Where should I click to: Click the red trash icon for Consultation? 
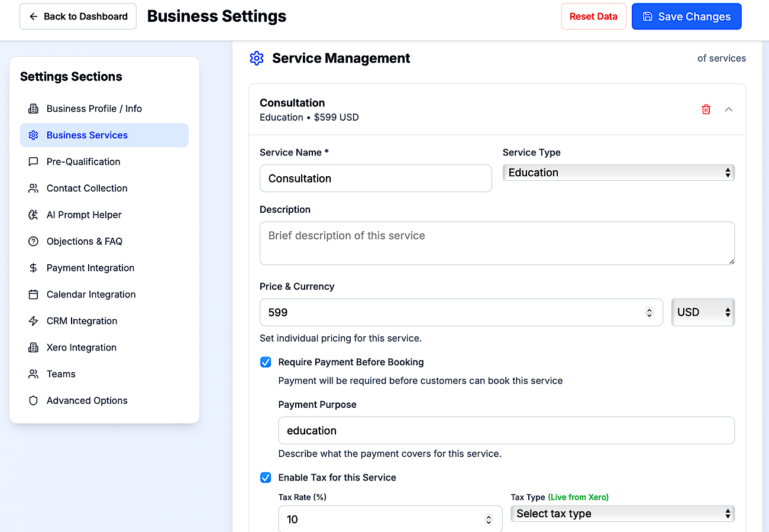pyautogui.click(x=706, y=109)
